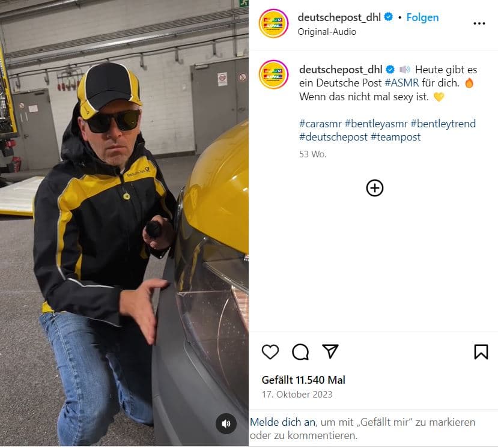
Task: Open the #ASMR hashtag
Action: coord(402,83)
